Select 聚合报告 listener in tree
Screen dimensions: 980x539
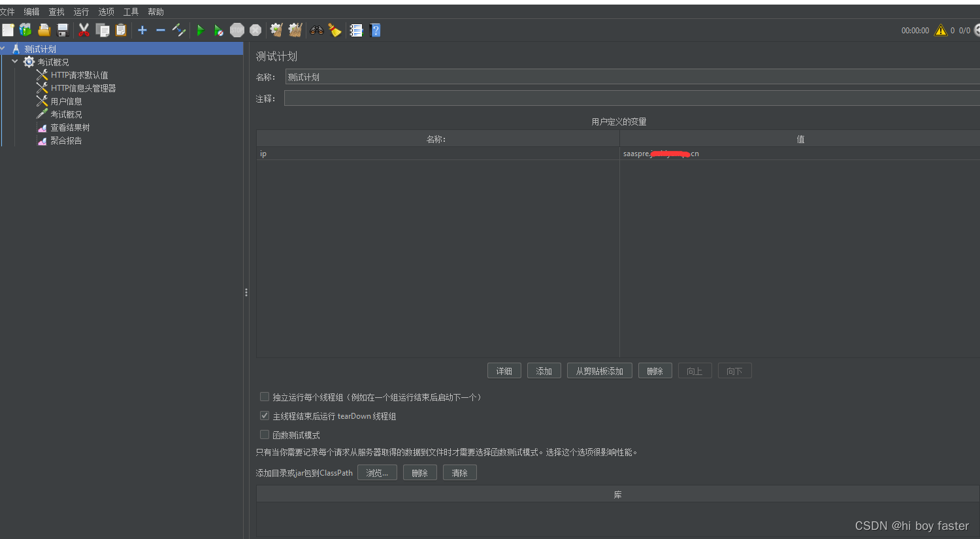[66, 140]
